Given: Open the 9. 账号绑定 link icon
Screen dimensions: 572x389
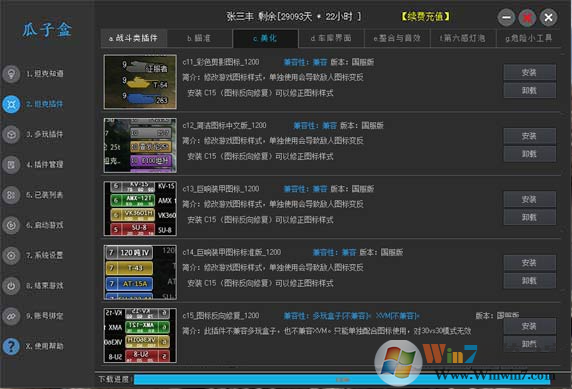Looking at the screenshot, I should point(11,316).
